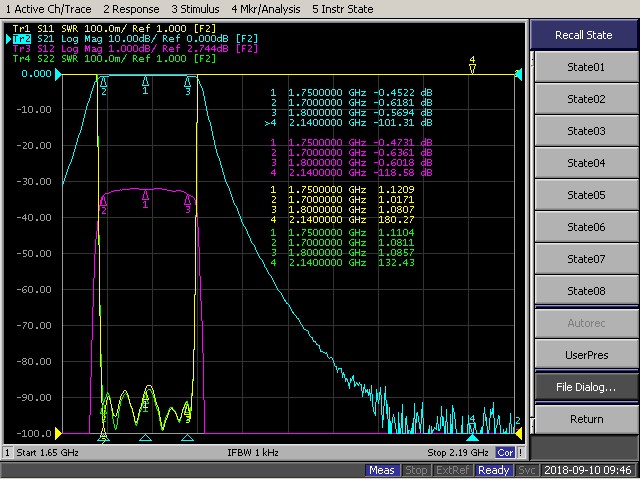The width and height of the screenshot is (640, 480).
Task: Open the Active Ch/Trace menu
Action: coord(46,8)
